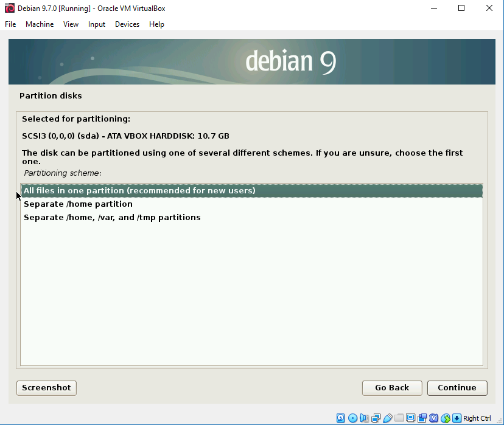The height and width of the screenshot is (425, 504).
Task: Open the Machine menu
Action: pos(40,24)
